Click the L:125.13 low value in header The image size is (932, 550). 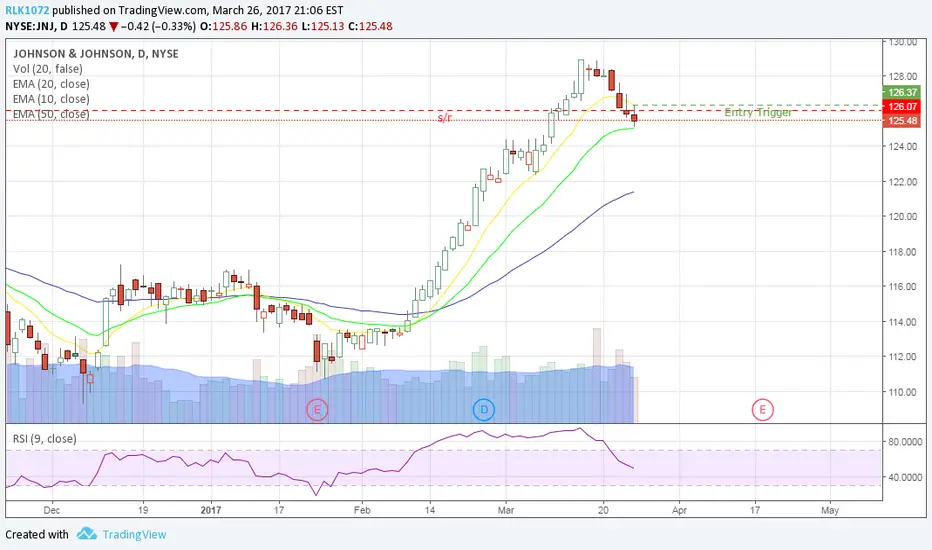tap(323, 26)
